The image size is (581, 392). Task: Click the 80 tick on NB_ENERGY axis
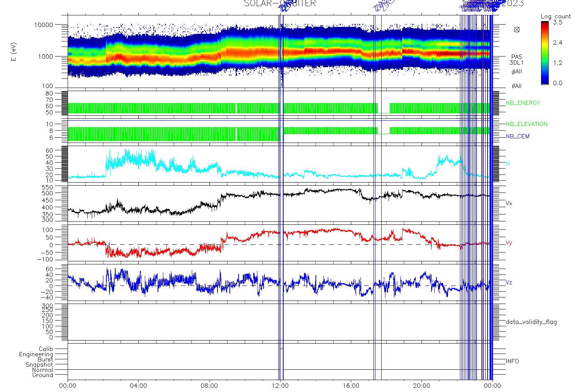coord(50,93)
